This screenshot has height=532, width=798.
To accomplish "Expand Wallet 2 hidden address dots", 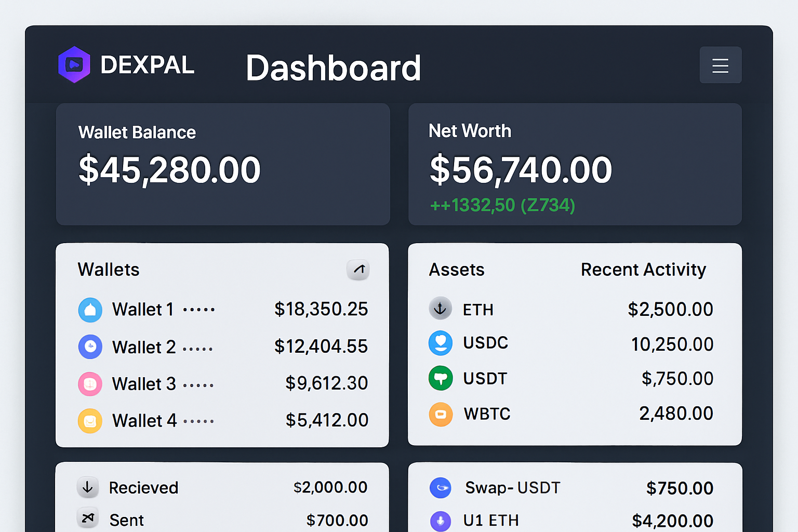I will [x=199, y=347].
